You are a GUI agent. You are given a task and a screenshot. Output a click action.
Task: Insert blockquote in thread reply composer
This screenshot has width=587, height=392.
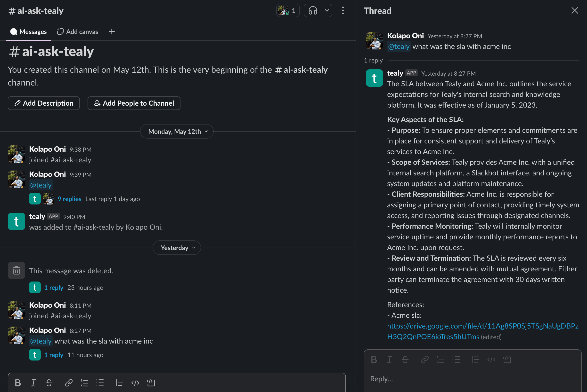coord(476,360)
